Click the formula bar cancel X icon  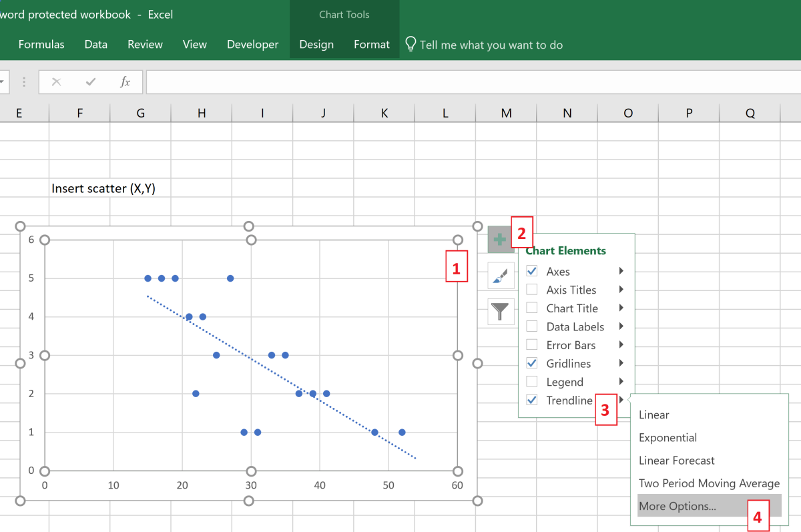(56, 82)
